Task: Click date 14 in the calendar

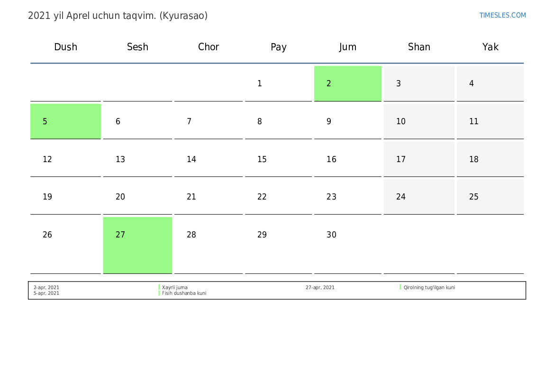Action: pos(209,159)
